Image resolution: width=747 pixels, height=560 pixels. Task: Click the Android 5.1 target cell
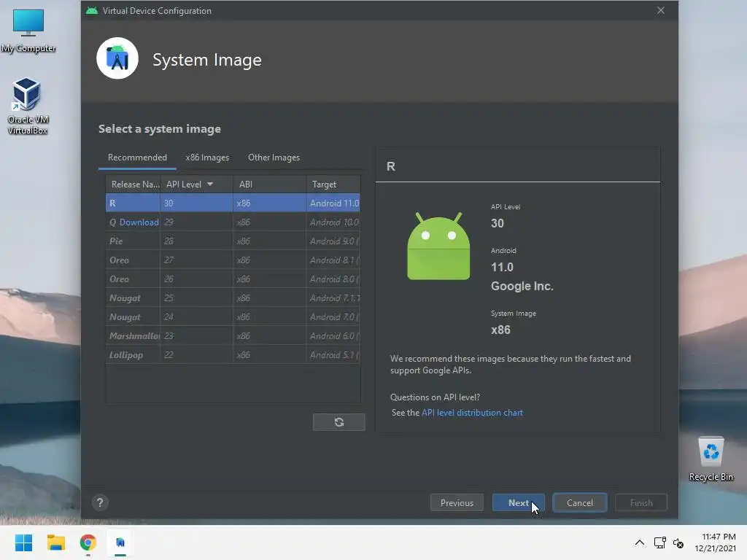[333, 355]
